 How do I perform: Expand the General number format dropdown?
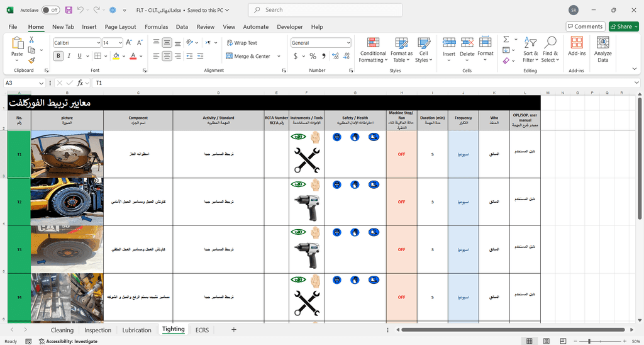pos(348,43)
